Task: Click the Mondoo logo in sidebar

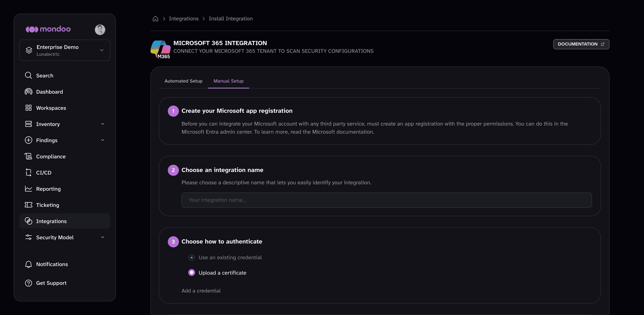Action: 48,29
